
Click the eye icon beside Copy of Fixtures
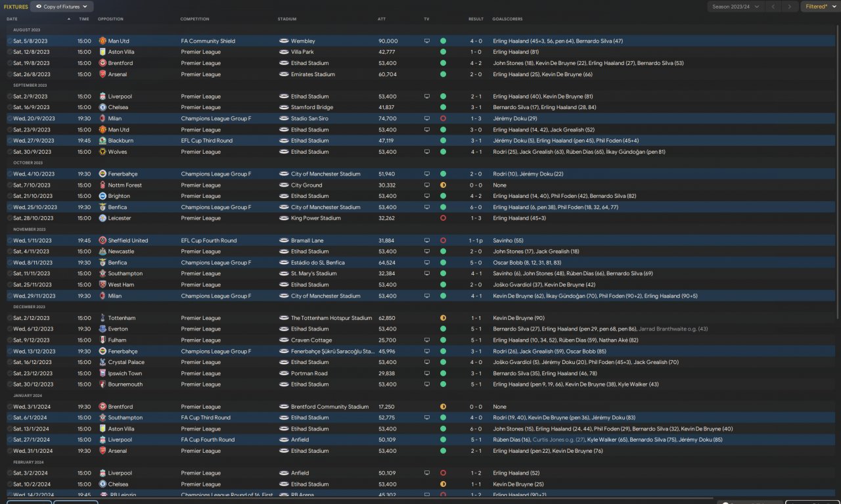click(38, 7)
